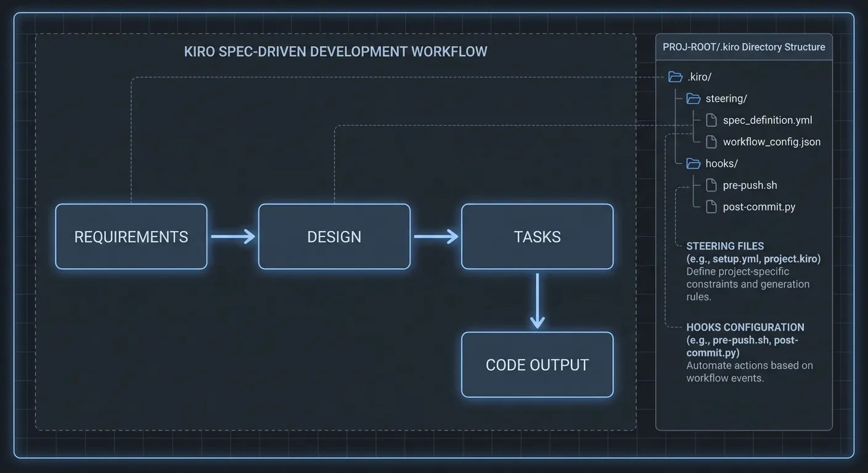Viewport: 868px width, 473px height.
Task: Select the post-commit.py file name
Action: coord(759,207)
